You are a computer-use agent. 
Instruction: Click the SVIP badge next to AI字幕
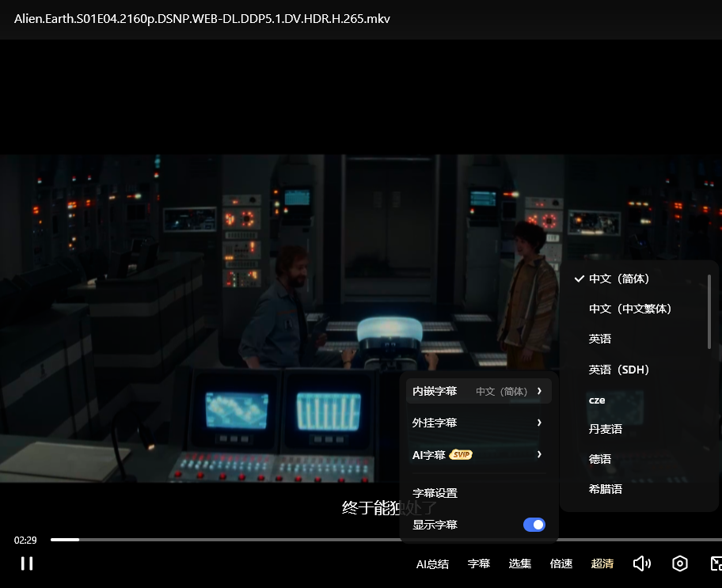[x=461, y=455]
